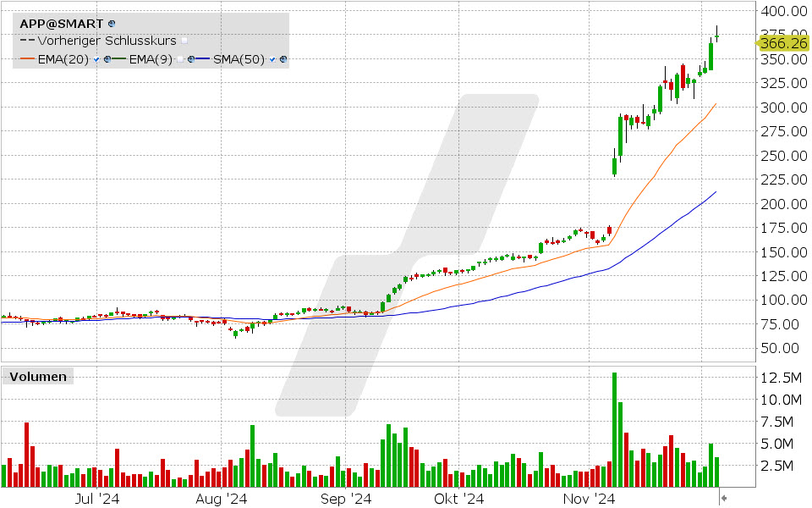Open settings icon beside APP@SMART

(x=112, y=24)
